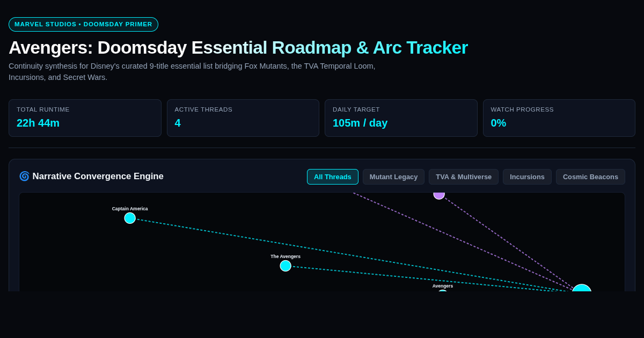
Task: Select the Active Threads stat card
Action: [243, 118]
